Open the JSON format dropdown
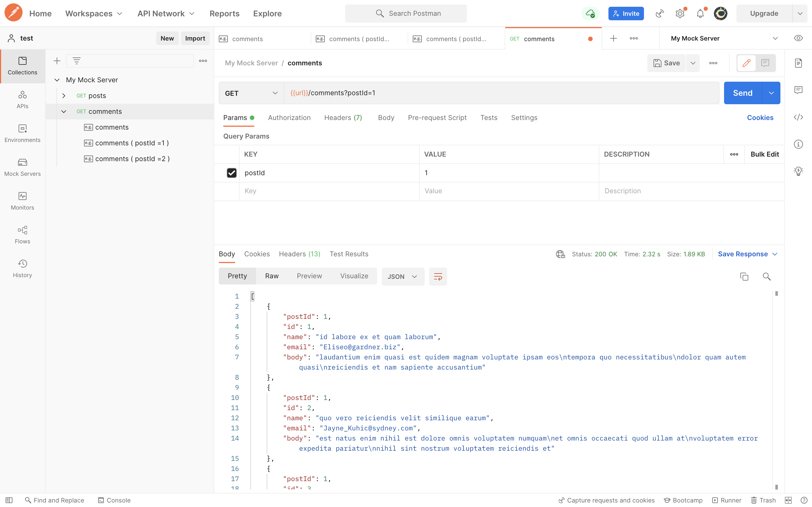812x507 pixels. 403,276
